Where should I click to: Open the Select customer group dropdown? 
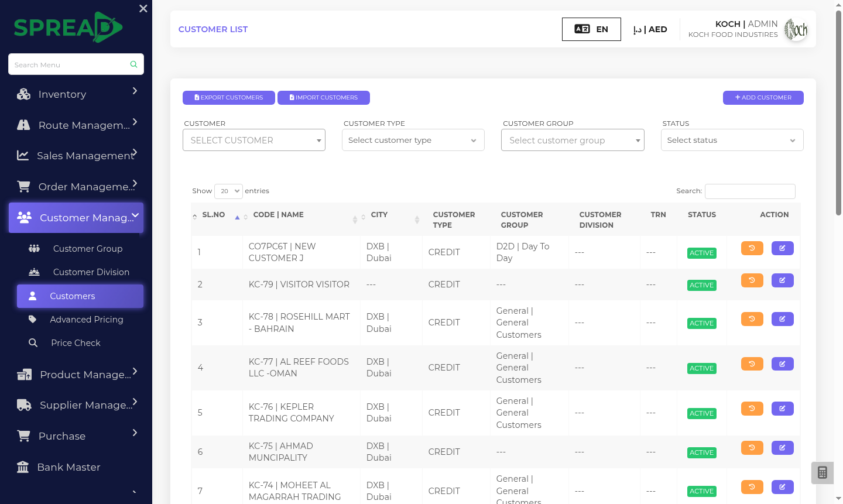coord(573,140)
